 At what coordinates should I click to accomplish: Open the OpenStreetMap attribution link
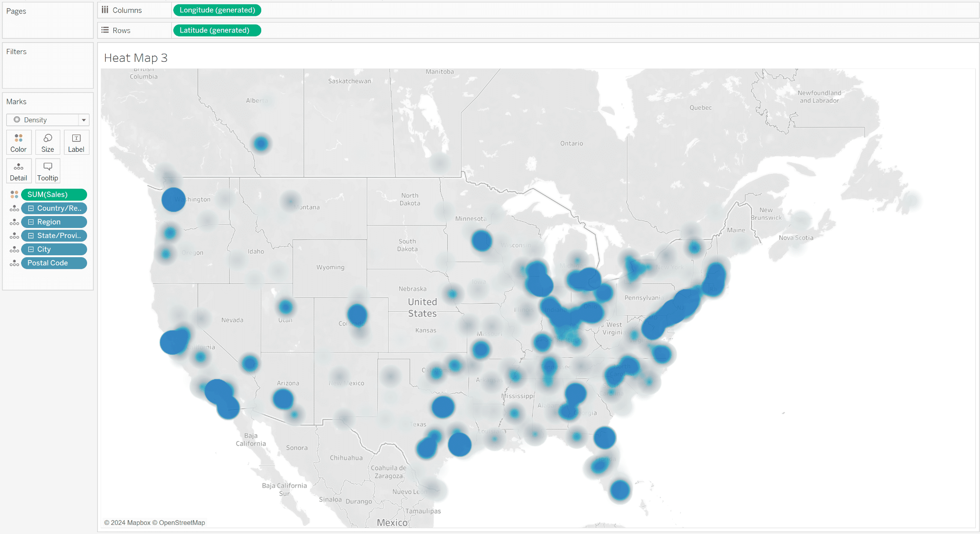182,523
